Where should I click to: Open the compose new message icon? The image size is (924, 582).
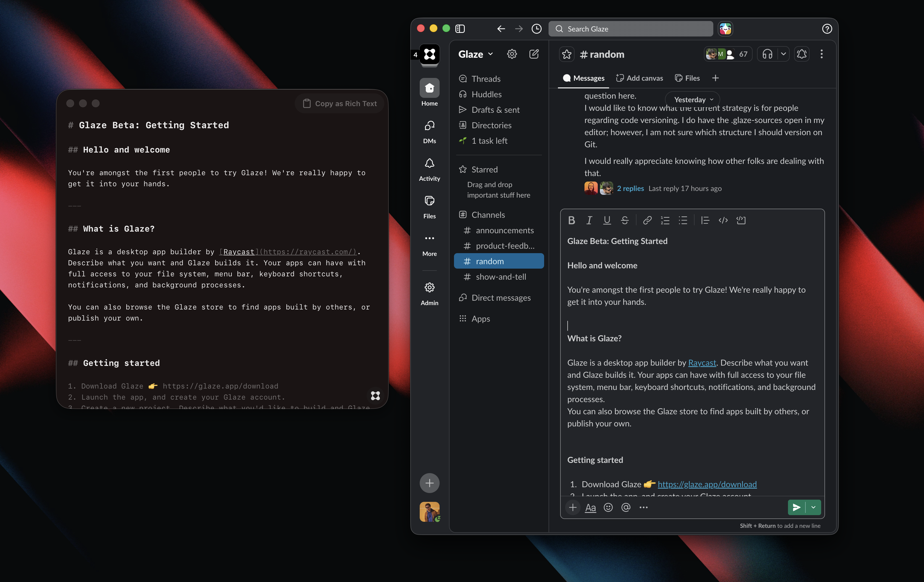tap(534, 54)
